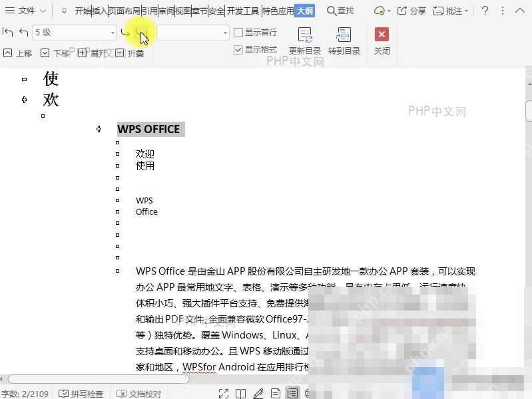Click 更新目录 update TOC icon
The height and width of the screenshot is (399, 532).
(305, 41)
